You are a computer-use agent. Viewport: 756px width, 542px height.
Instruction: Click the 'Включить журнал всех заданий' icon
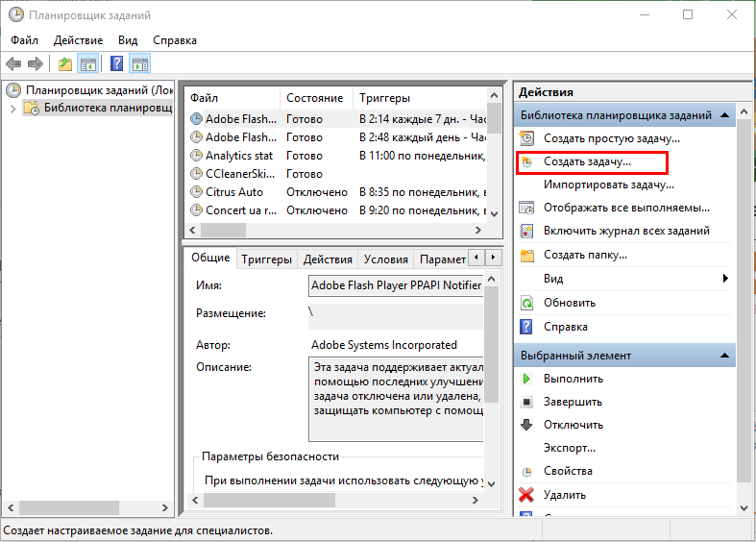click(x=526, y=231)
